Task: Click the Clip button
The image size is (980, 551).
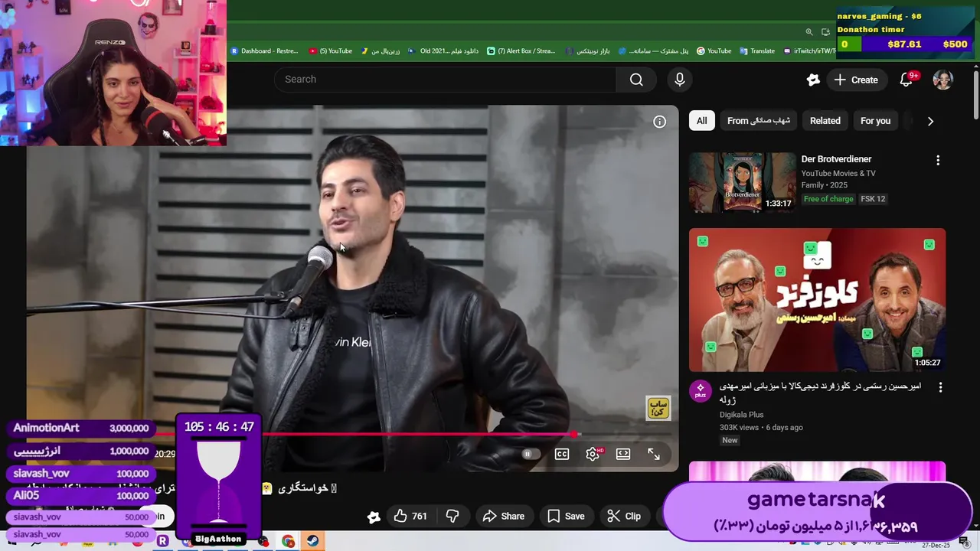Action: [x=624, y=517]
